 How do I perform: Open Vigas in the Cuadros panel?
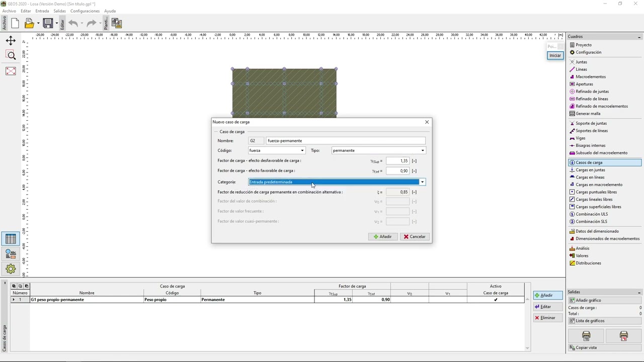click(580, 138)
